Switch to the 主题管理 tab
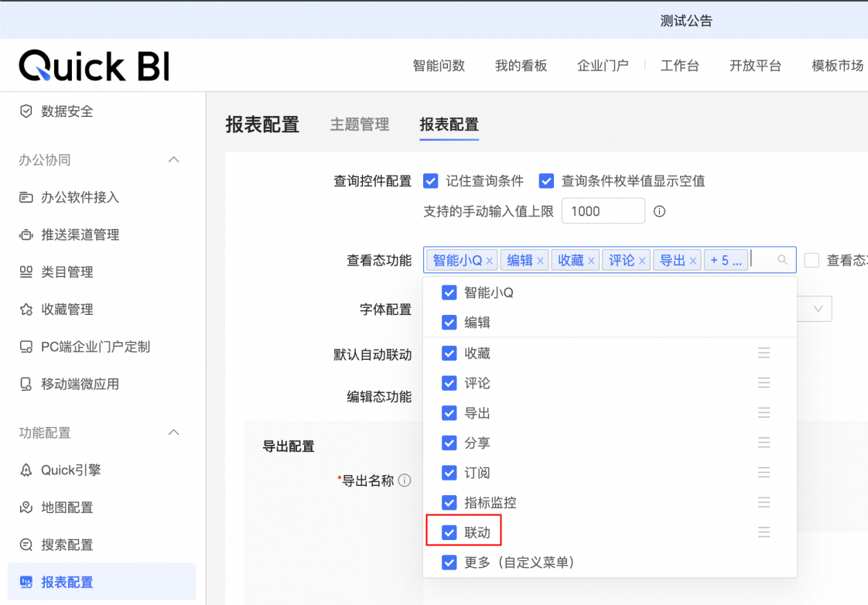 [x=359, y=125]
